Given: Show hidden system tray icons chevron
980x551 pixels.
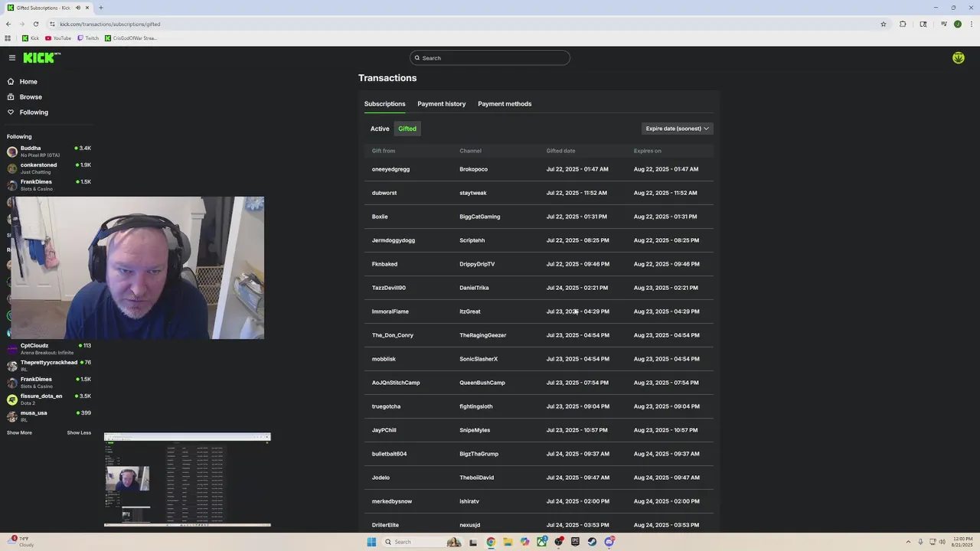Looking at the screenshot, I should click(910, 542).
